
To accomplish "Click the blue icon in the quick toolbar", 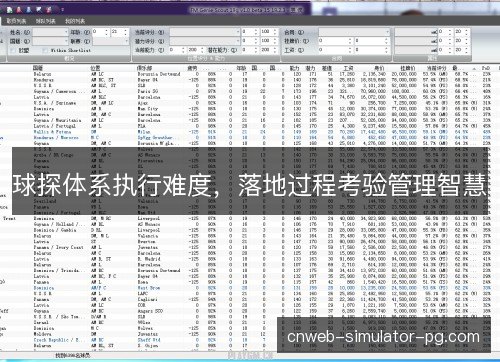I will click(x=29, y=10).
